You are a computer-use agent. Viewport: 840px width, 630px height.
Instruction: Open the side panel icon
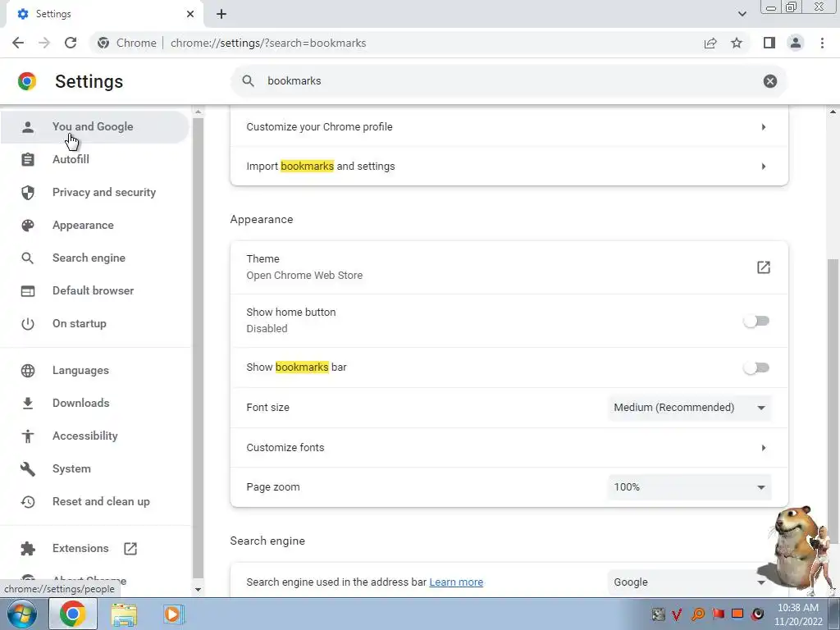click(x=769, y=43)
